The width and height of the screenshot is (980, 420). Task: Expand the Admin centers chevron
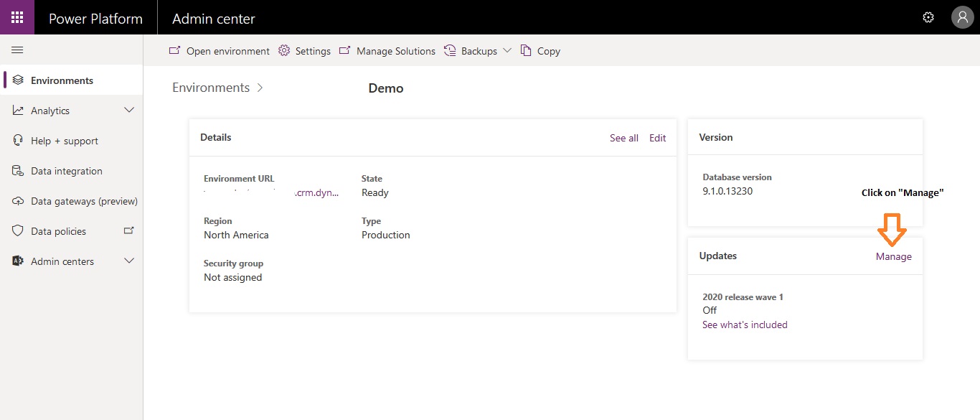(x=130, y=261)
